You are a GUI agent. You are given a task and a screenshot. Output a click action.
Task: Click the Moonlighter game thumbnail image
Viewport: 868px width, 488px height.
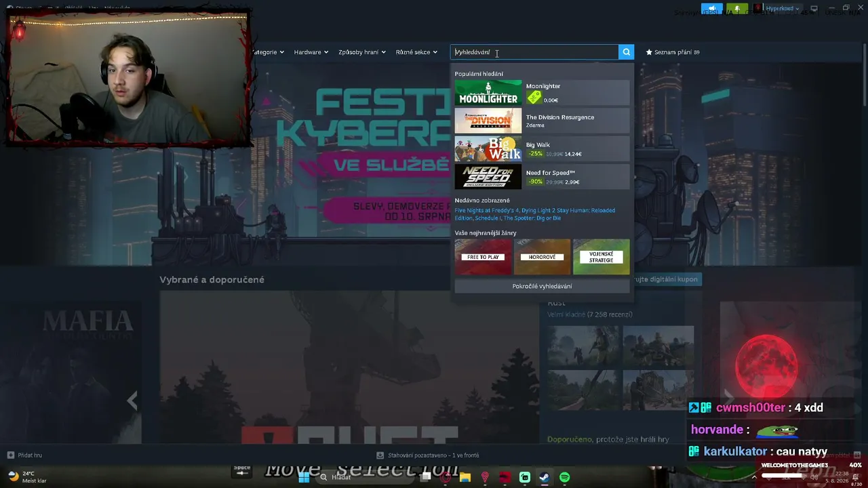click(488, 93)
